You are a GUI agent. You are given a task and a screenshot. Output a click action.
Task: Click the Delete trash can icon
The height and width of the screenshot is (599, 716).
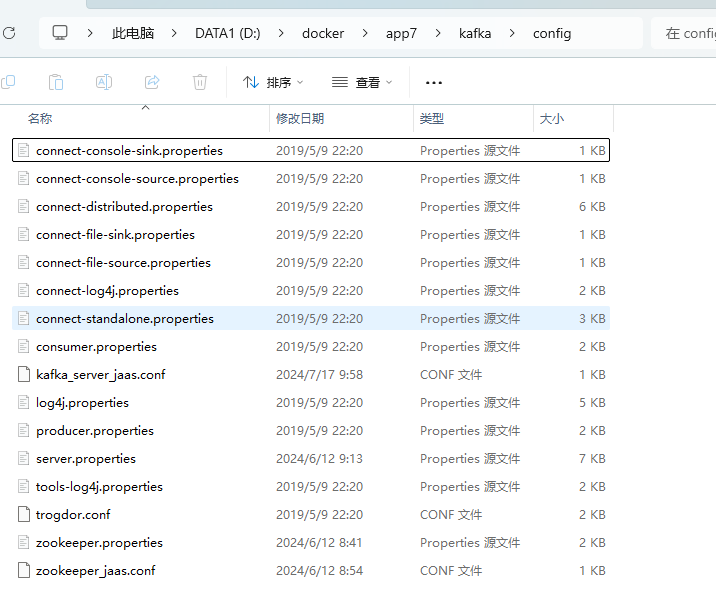200,83
